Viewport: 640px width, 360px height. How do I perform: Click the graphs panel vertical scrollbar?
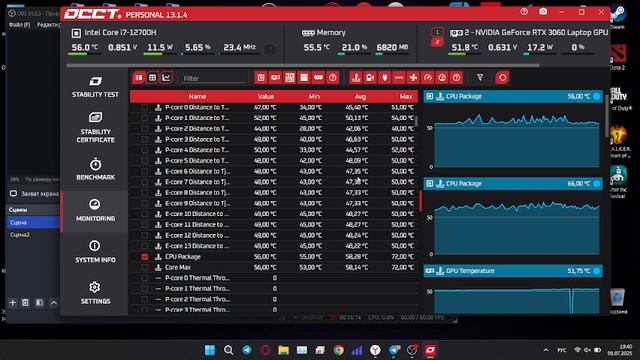[x=607, y=116]
